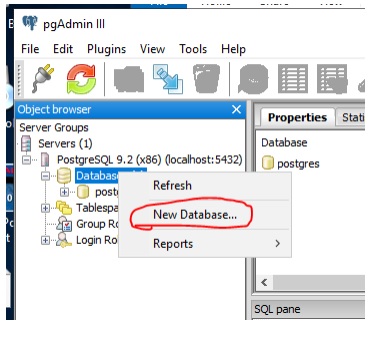Close the Object browser panel
The height and width of the screenshot is (363, 391).
click(236, 109)
